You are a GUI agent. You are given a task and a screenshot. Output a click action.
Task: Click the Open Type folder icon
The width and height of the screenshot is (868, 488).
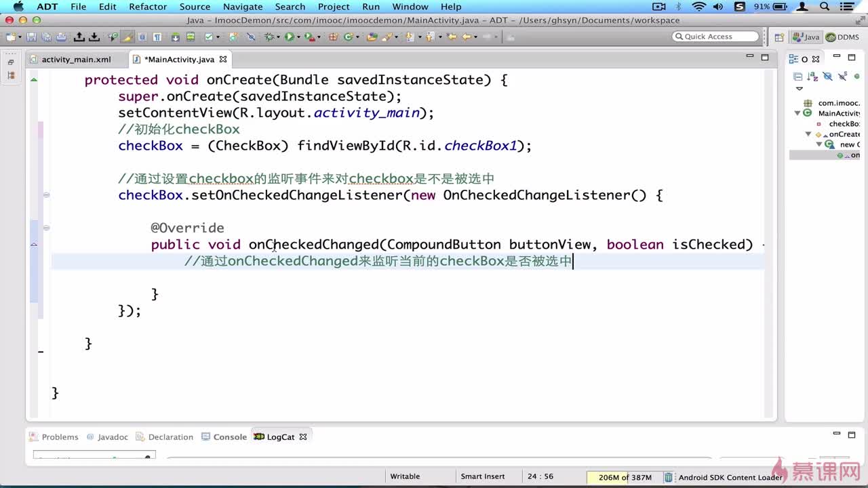[372, 37]
